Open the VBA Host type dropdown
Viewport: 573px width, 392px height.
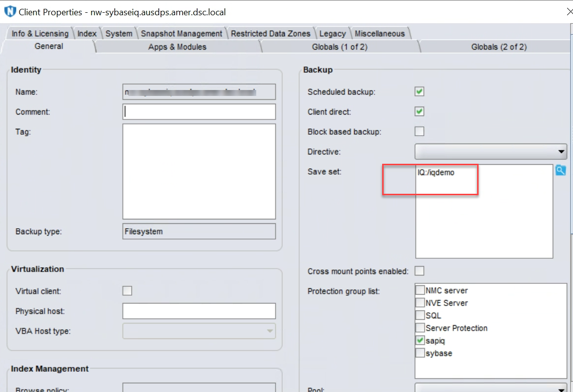point(270,331)
